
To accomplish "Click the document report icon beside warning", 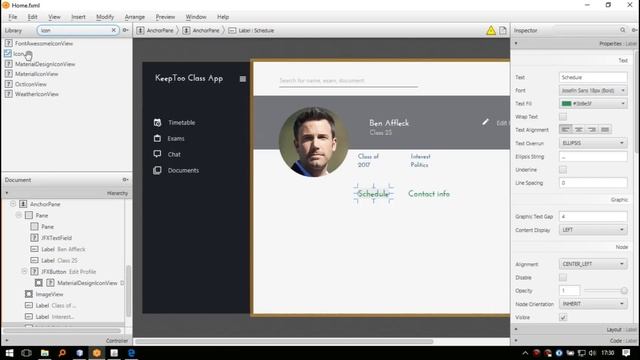I will pyautogui.click(x=503, y=30).
